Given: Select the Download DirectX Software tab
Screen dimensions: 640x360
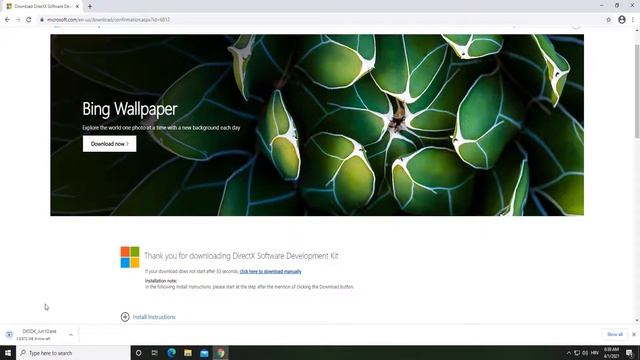Looking at the screenshot, I should pos(42,6).
